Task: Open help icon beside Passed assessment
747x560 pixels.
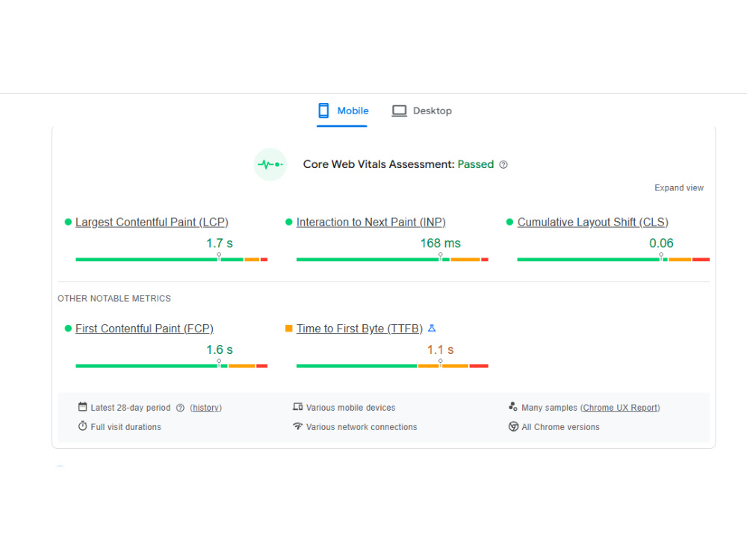Action: click(x=503, y=164)
